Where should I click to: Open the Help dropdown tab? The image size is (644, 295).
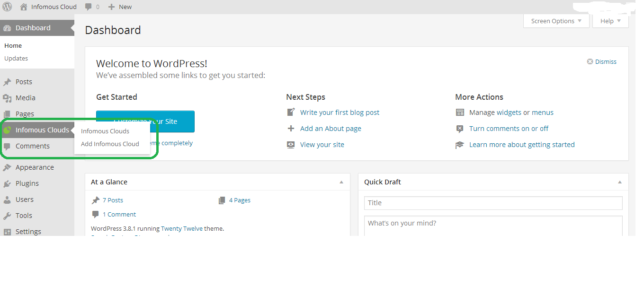pyautogui.click(x=610, y=21)
